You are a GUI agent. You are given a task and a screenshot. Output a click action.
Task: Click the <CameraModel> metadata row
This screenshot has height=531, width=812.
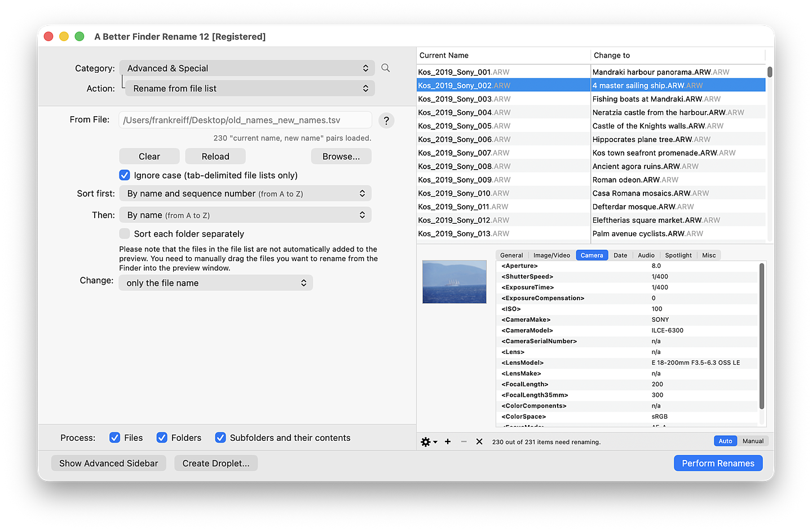point(627,330)
